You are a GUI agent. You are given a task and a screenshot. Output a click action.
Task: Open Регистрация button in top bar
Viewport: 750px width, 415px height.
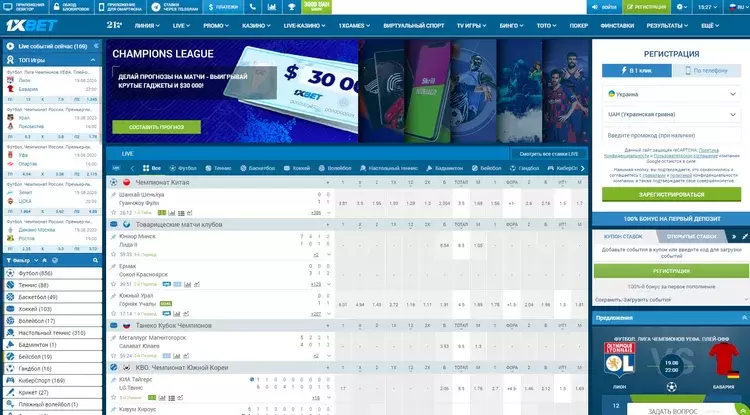[x=647, y=7]
